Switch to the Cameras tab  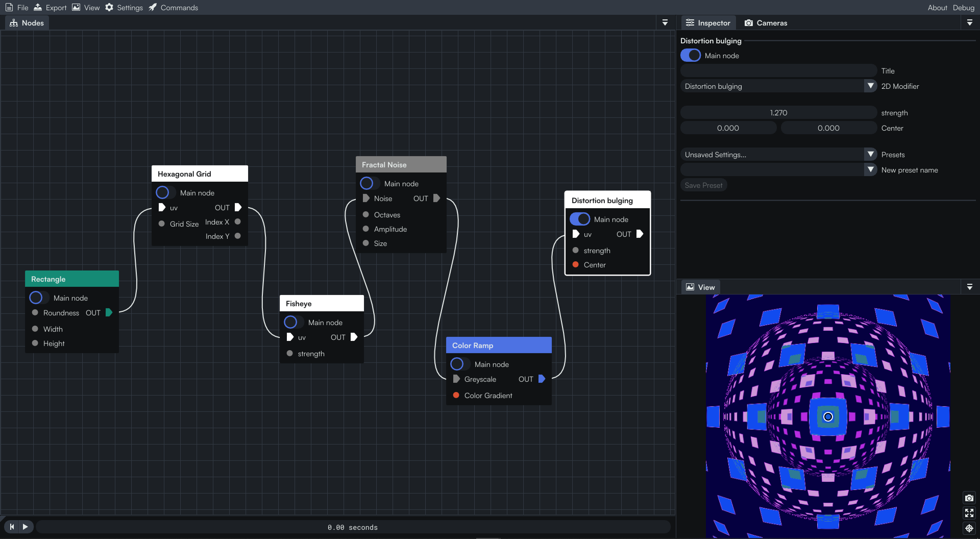pos(766,23)
